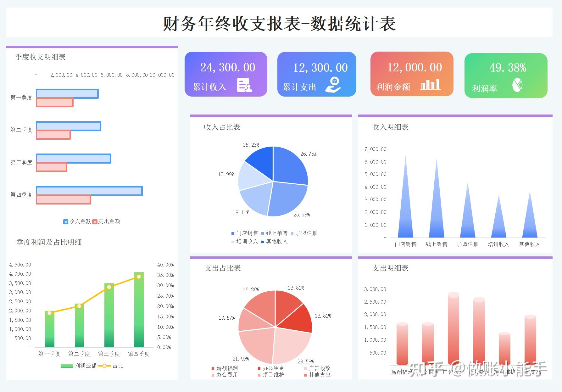
Task: Click the 第一季度 green profit column
Action: coord(49,329)
